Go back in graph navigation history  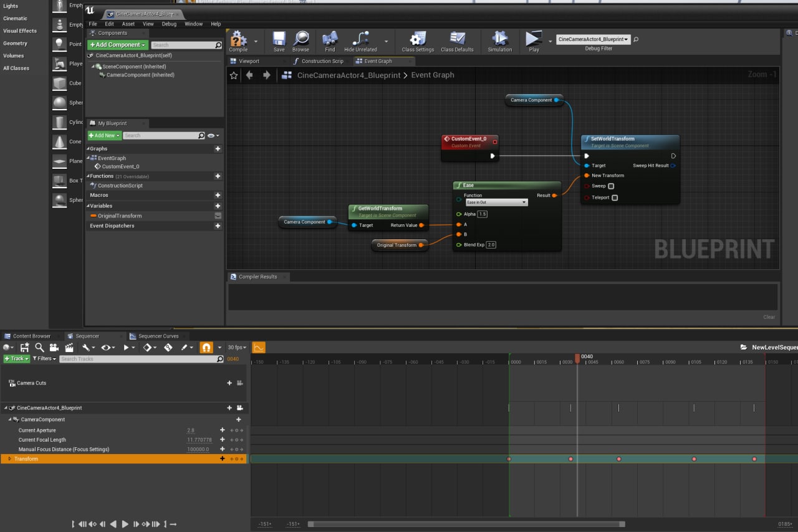point(249,75)
